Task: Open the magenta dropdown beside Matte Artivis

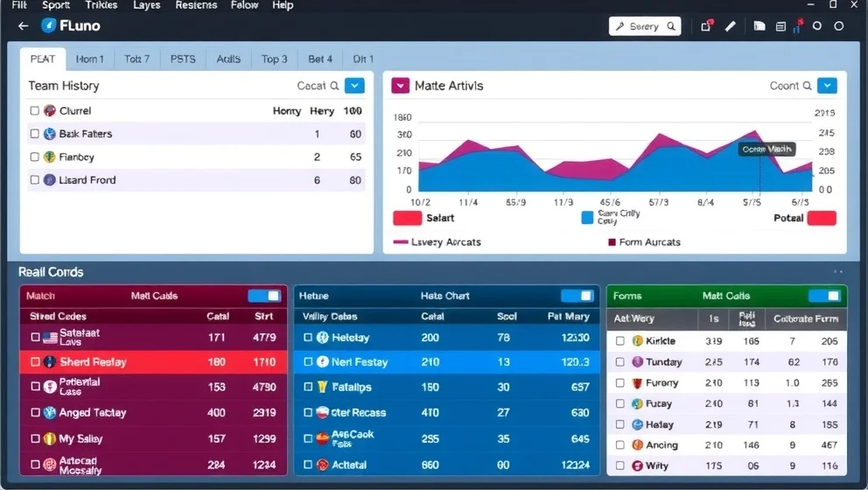Action: [x=400, y=86]
